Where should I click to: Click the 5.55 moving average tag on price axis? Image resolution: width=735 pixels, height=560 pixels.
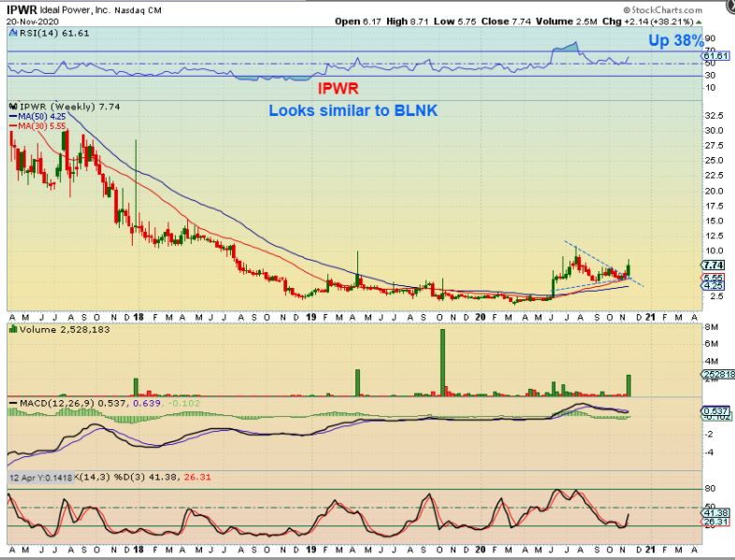coord(713,278)
